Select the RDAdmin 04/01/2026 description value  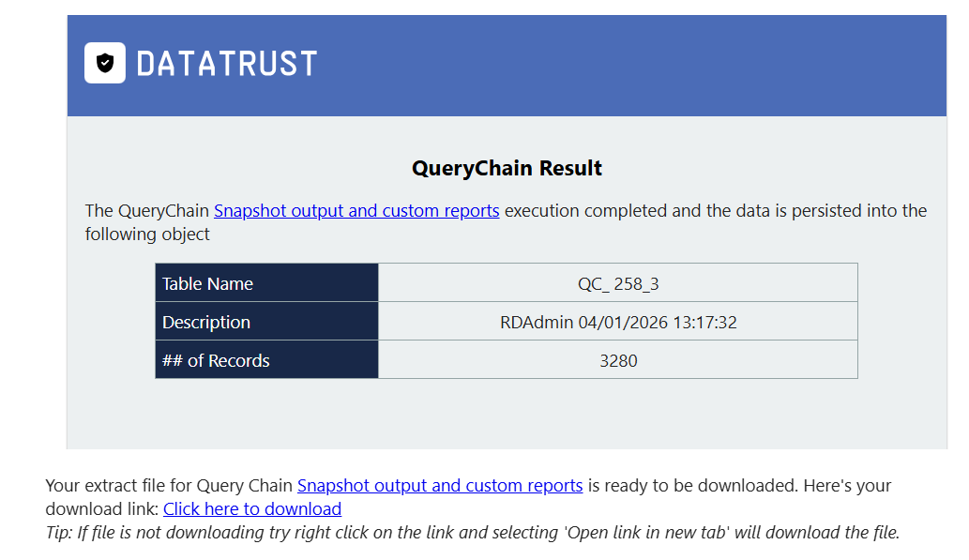coord(618,322)
